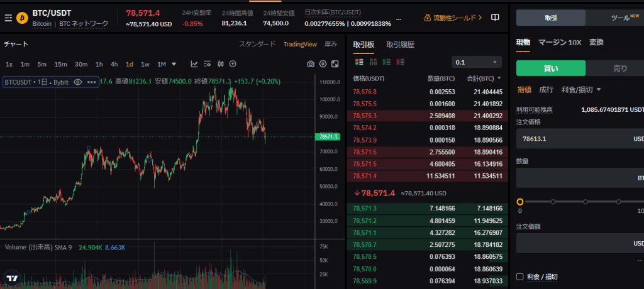Select the マージン 10X margin tab
This screenshot has width=644, height=289.
tap(560, 42)
